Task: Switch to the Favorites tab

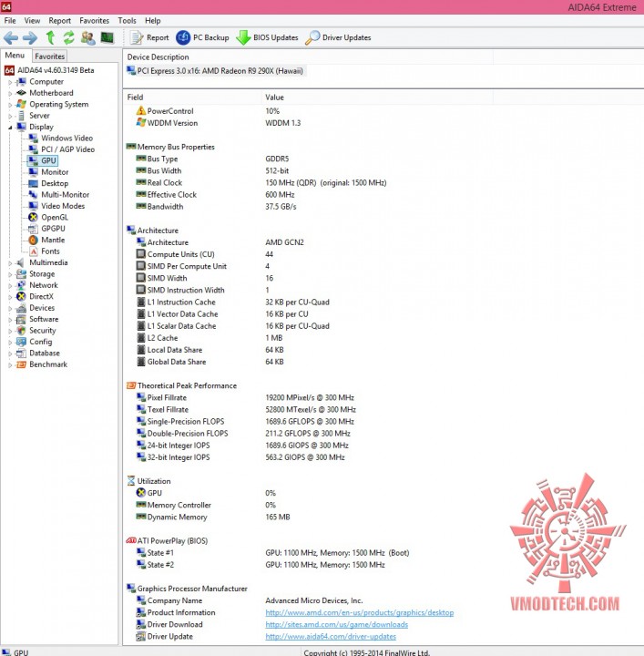Action: pos(50,56)
